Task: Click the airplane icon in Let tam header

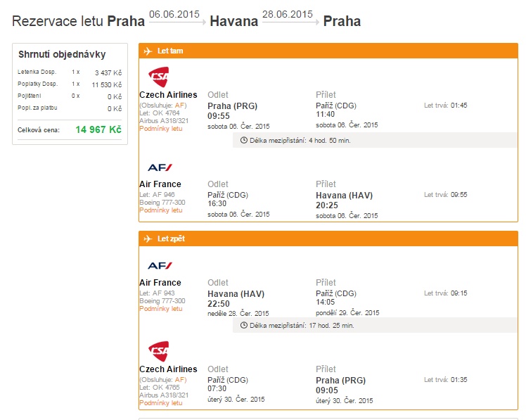Action: pyautogui.click(x=148, y=51)
